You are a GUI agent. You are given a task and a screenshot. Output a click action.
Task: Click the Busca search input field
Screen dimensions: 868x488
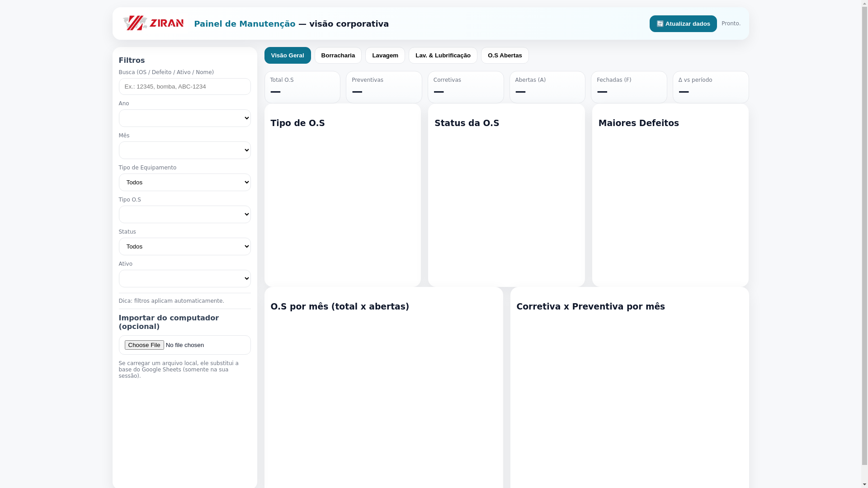[184, 86]
